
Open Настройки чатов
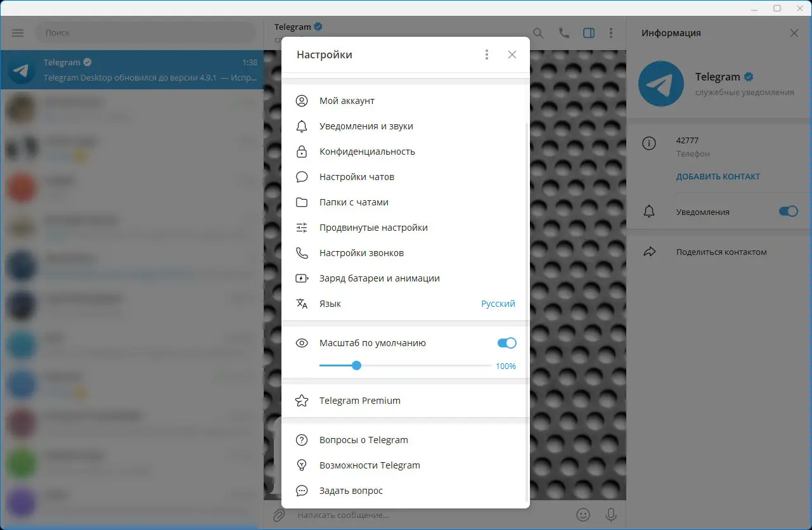pyautogui.click(x=406, y=177)
